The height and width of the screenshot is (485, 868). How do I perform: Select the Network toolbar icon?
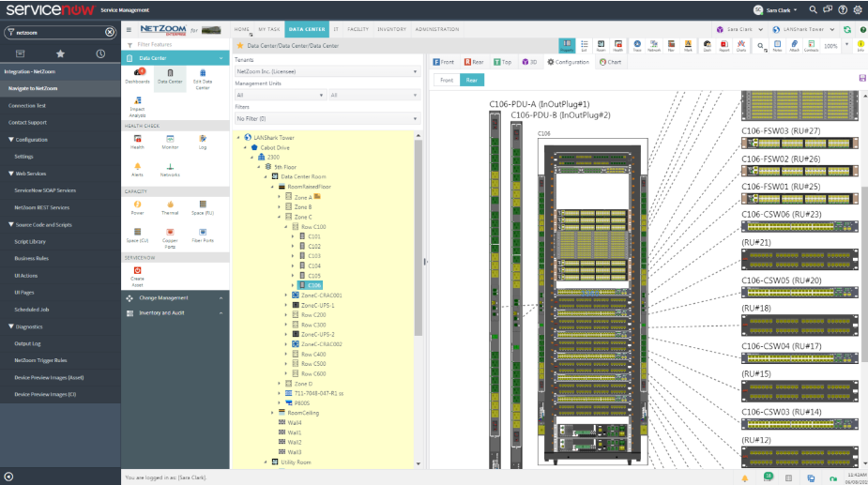tap(654, 45)
